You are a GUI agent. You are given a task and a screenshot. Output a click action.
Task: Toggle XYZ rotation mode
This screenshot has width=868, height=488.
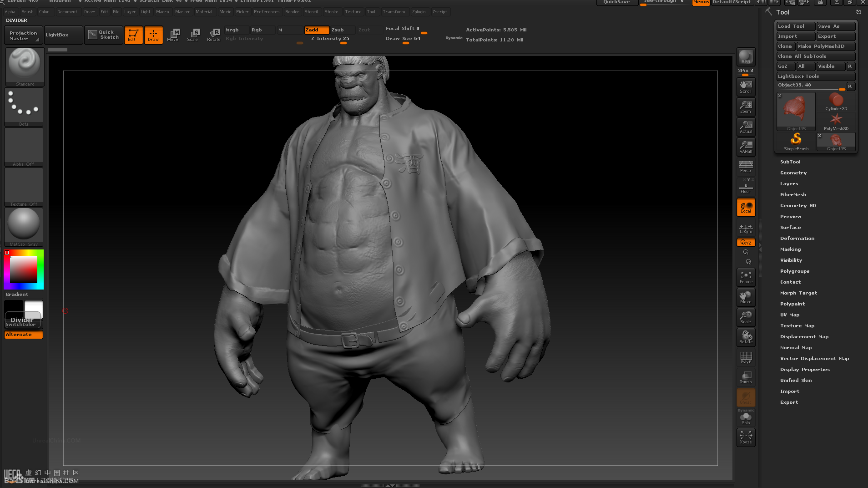pos(746,243)
